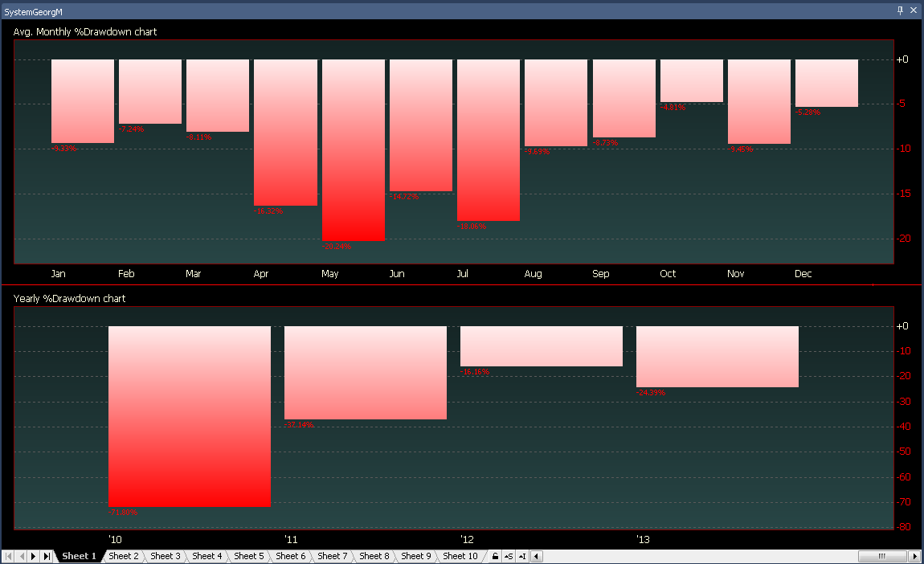
Task: Select the Sheet 9 tab
Action: [x=416, y=556]
